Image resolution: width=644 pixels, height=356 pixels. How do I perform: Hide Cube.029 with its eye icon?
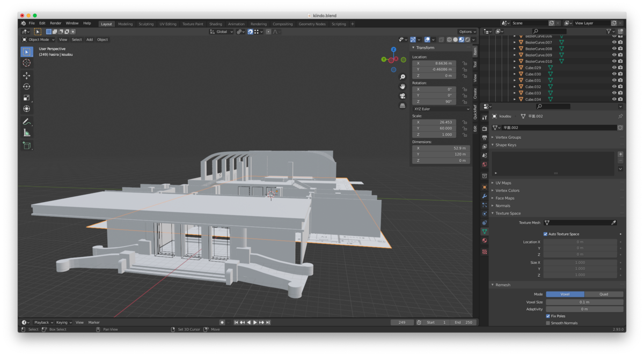coord(614,68)
